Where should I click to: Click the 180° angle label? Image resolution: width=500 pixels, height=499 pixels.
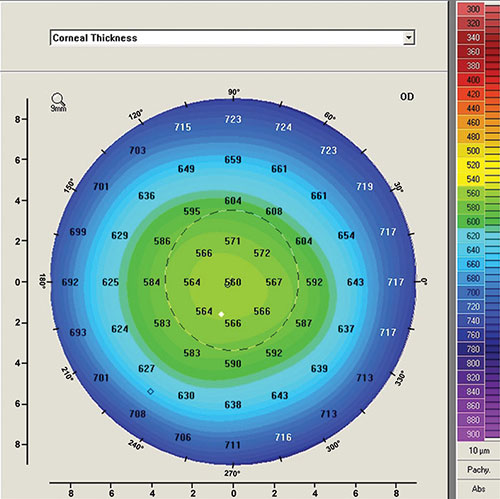42,281
